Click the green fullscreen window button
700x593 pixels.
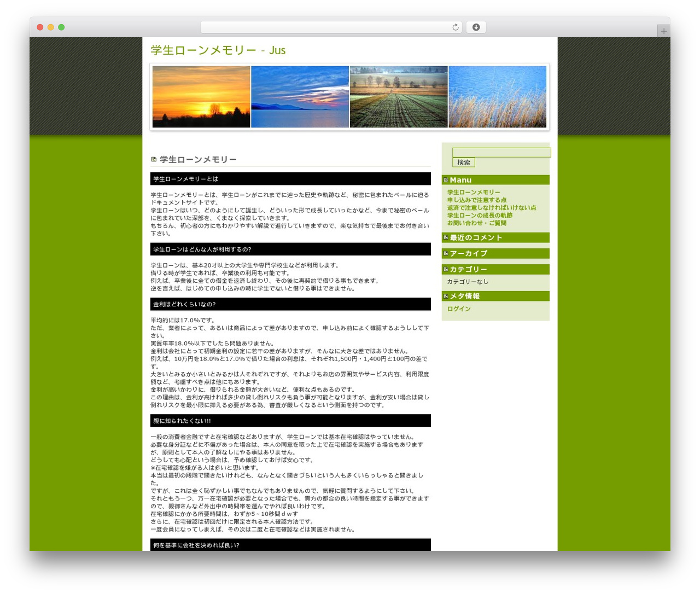pos(61,27)
